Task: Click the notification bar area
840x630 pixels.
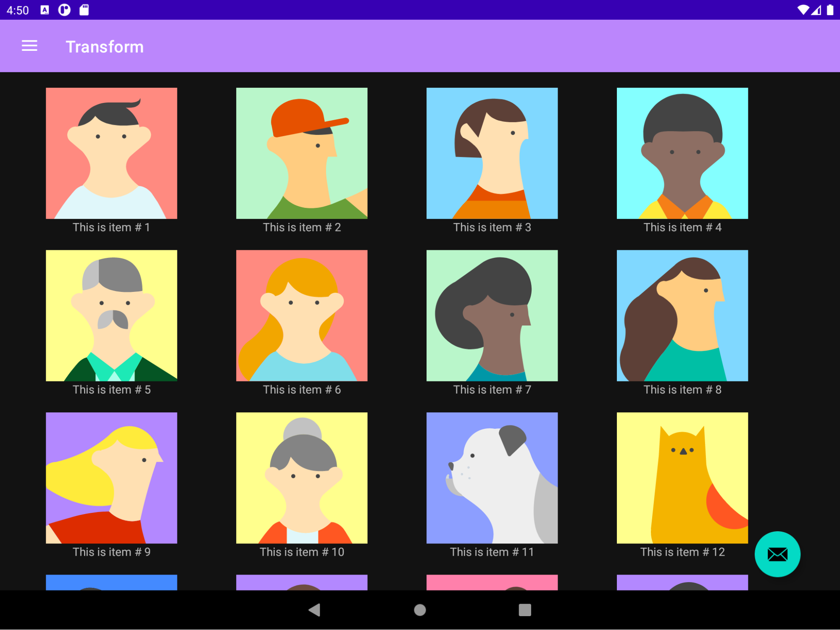Action: [420, 10]
